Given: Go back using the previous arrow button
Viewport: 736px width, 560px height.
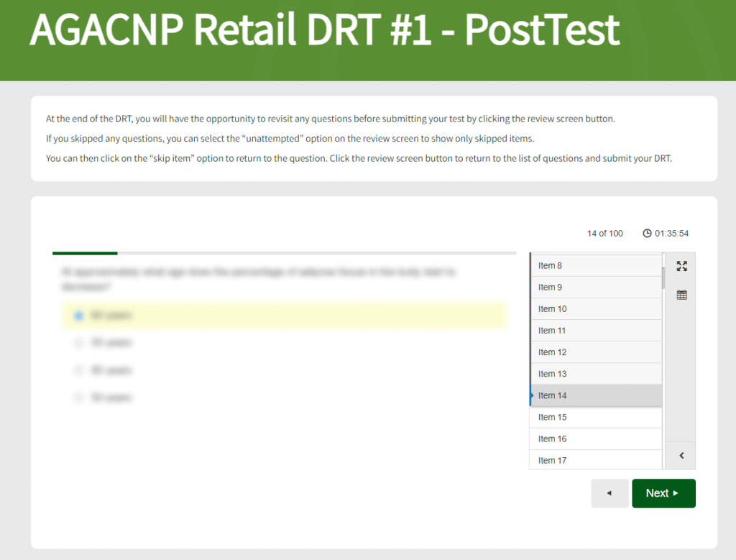Looking at the screenshot, I should click(x=609, y=493).
